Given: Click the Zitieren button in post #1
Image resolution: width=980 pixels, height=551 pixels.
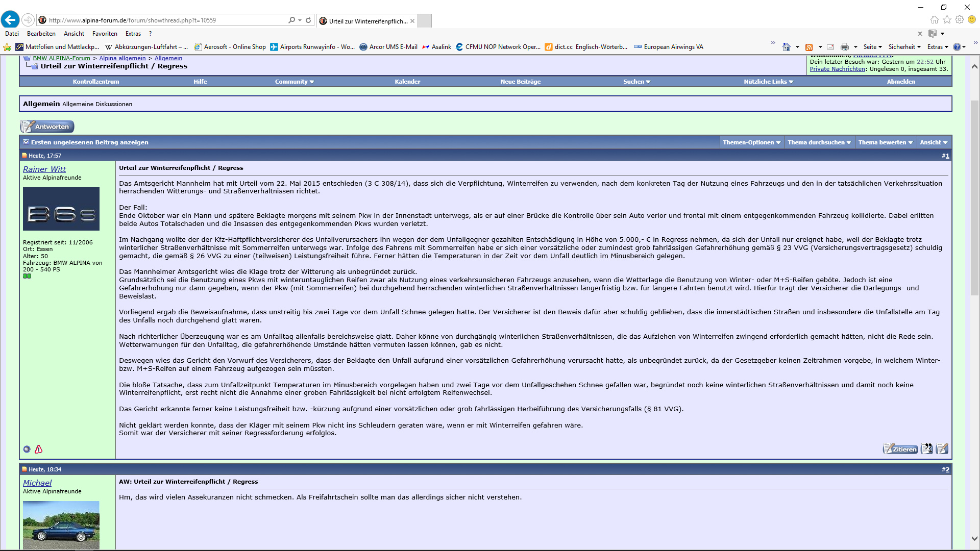Looking at the screenshot, I should [900, 449].
